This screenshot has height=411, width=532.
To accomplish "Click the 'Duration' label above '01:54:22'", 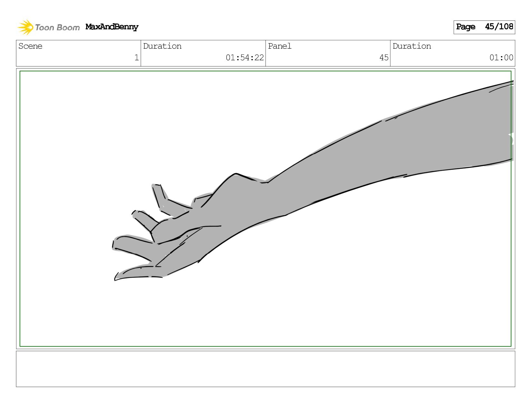I will click(162, 46).
